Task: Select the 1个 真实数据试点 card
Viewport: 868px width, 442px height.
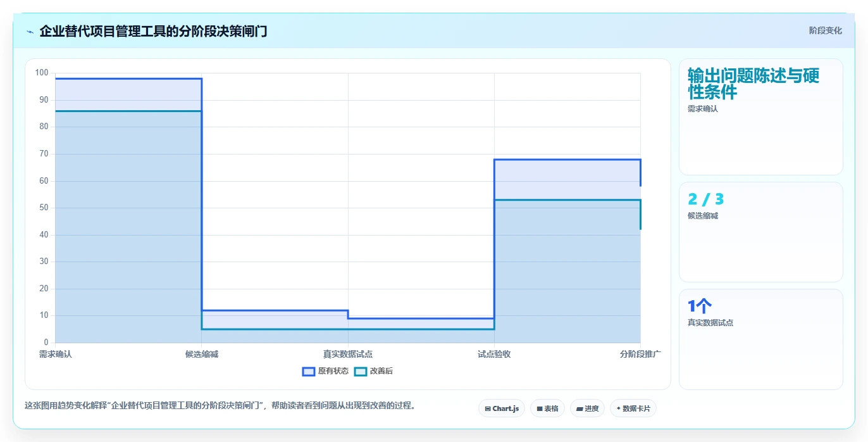Action: [761, 339]
